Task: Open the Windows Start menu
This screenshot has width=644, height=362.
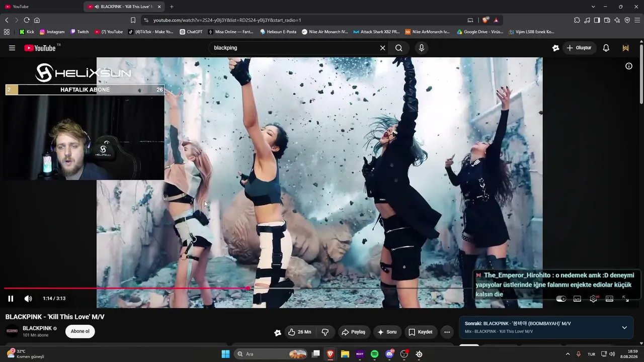Action: (x=225, y=354)
